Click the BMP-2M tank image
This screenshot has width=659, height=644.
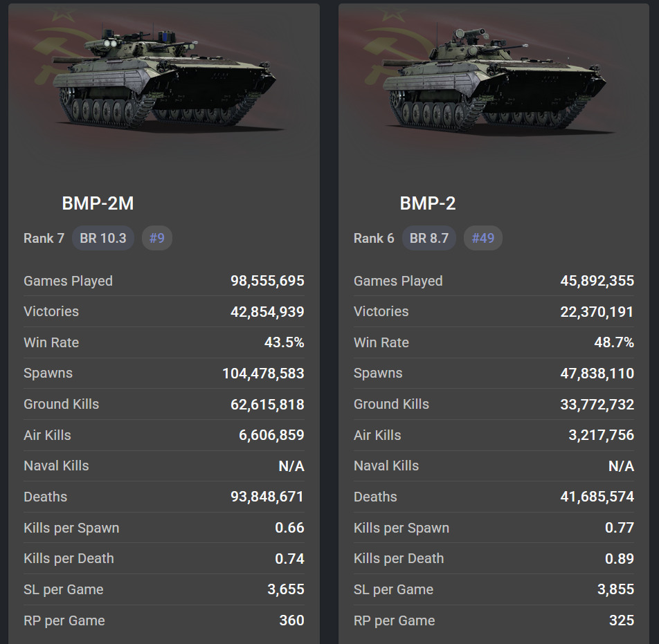coord(163,81)
